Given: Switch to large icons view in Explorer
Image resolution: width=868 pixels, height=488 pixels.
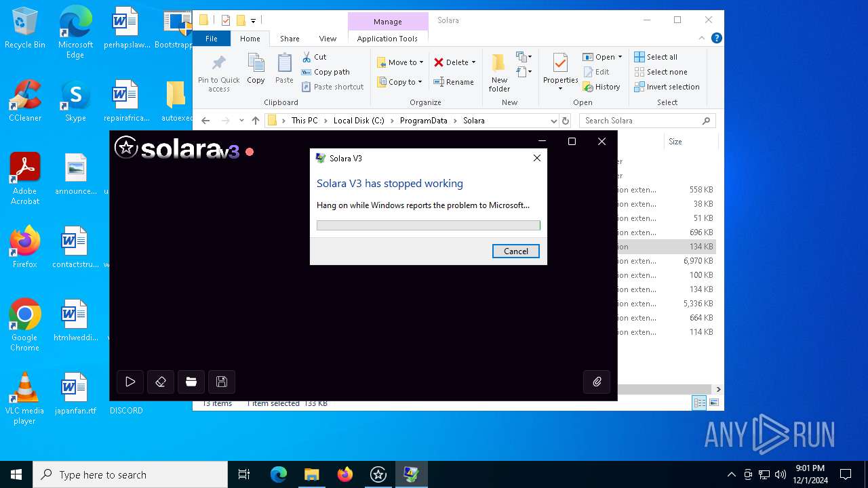Looking at the screenshot, I should pos(713,403).
